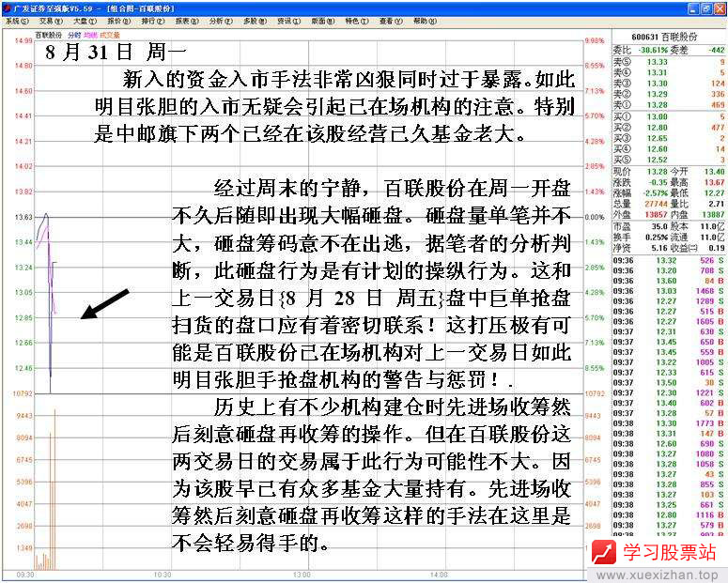The height and width of the screenshot is (583, 728).
Task: Select the 09:37 trade of 1221 S
Action: coord(669,392)
